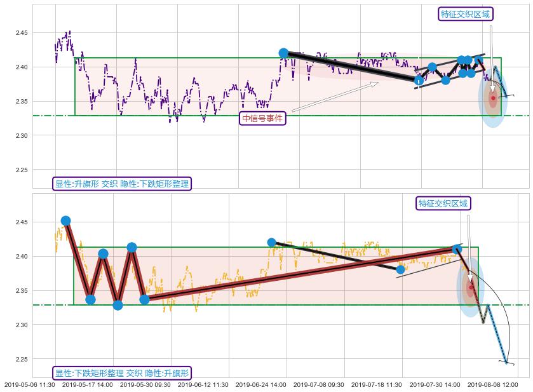Click top caption 显性:升旗形 交织 隐性:下跌矩形整理
The image size is (533, 392).
click(122, 184)
